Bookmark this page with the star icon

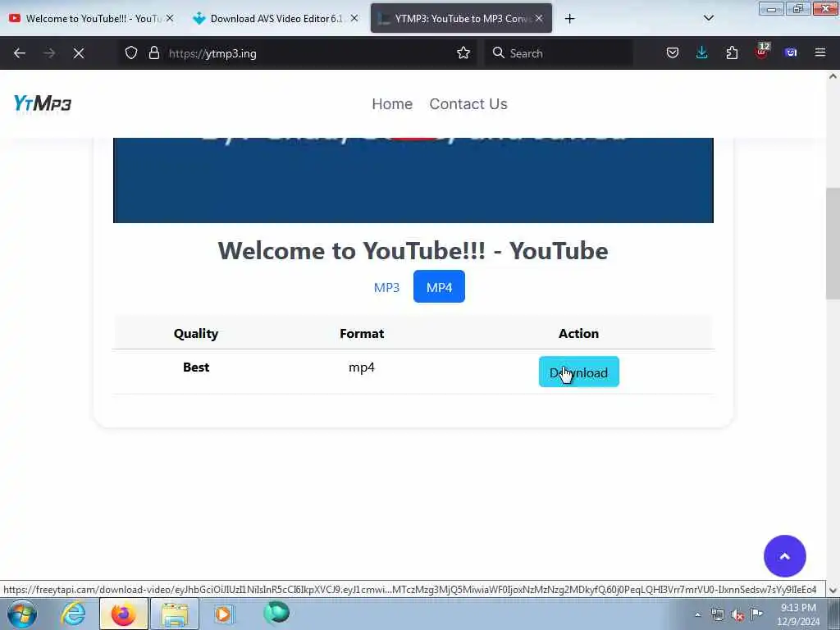tap(463, 53)
